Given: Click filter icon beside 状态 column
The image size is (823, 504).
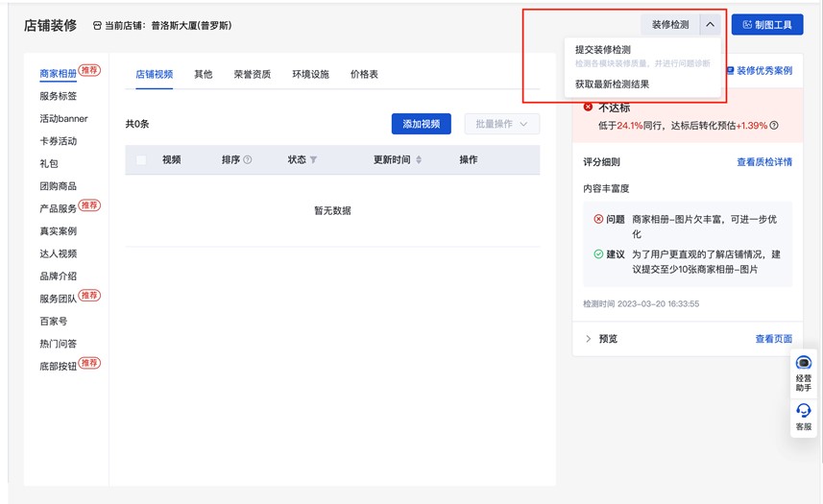Looking at the screenshot, I should pyautogui.click(x=313, y=160).
